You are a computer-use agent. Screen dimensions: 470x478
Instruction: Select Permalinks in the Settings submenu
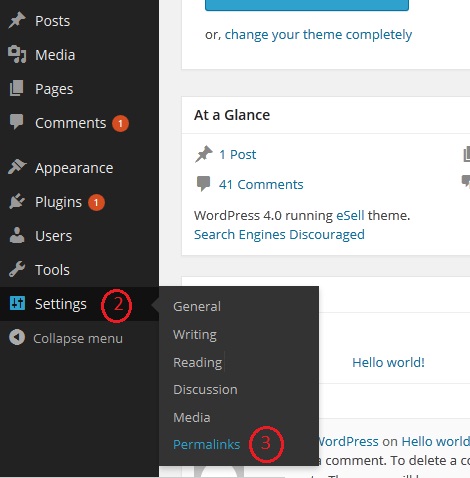coord(207,444)
